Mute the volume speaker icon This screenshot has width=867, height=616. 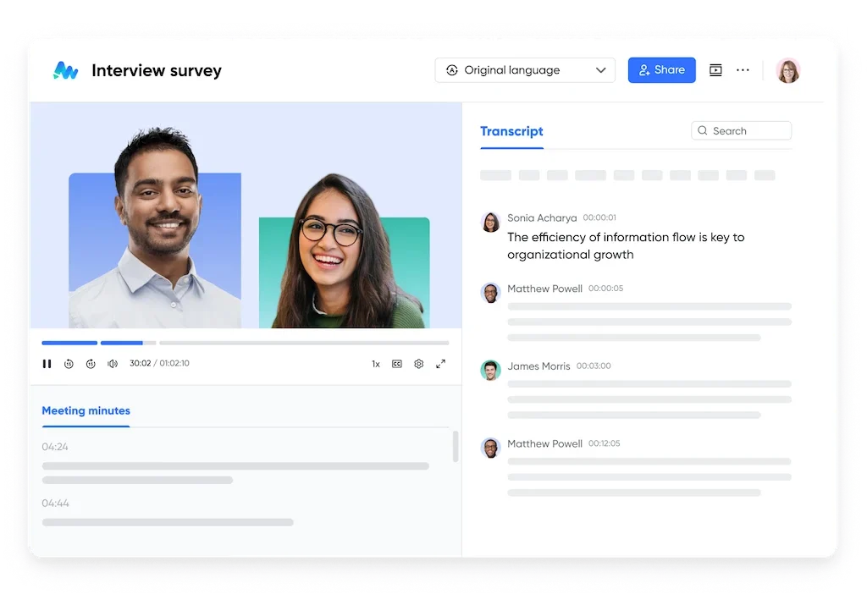click(x=113, y=364)
